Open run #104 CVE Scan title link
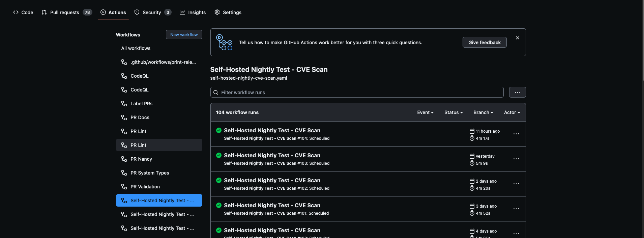 (x=272, y=130)
